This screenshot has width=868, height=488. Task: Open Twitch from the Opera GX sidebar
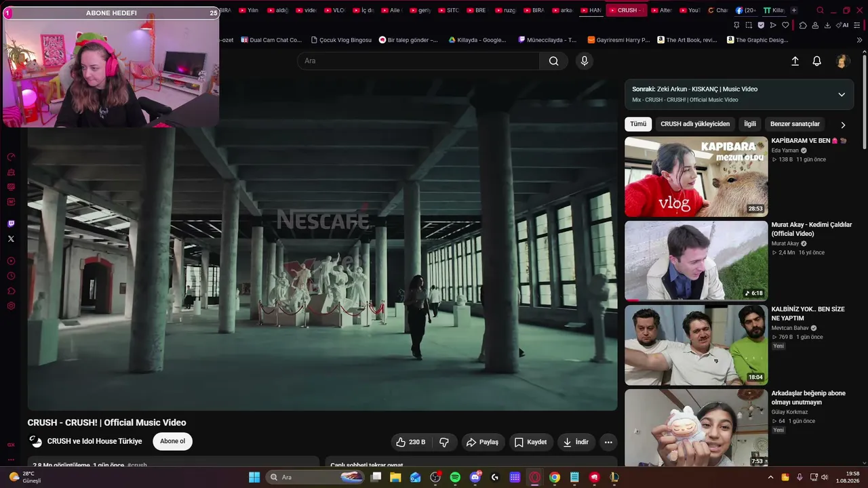11,224
